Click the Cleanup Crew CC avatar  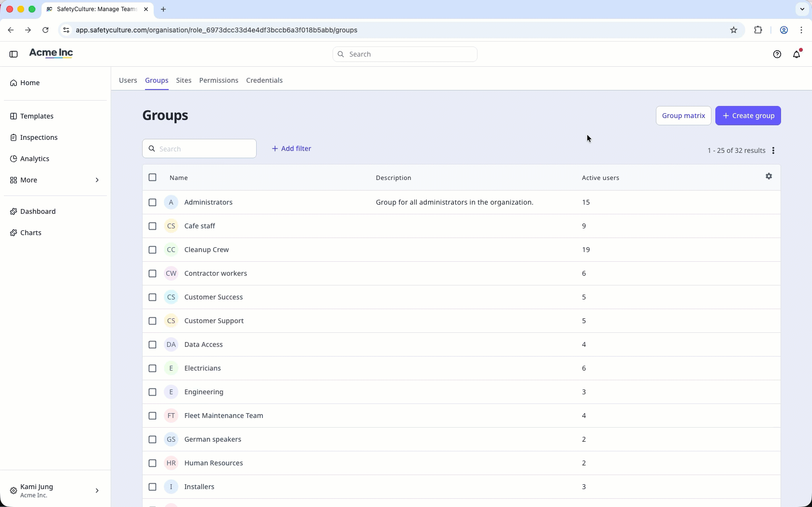click(171, 250)
